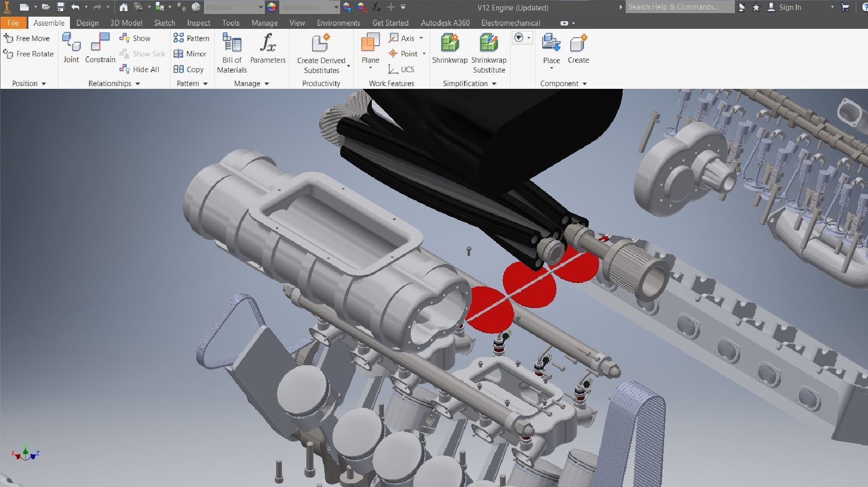
Task: Show relationships for selected component
Action: tap(135, 38)
